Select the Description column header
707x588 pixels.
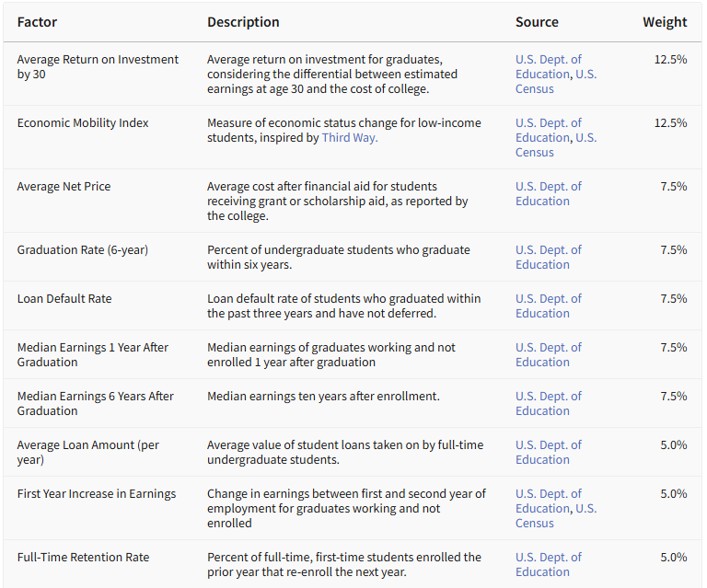(243, 22)
